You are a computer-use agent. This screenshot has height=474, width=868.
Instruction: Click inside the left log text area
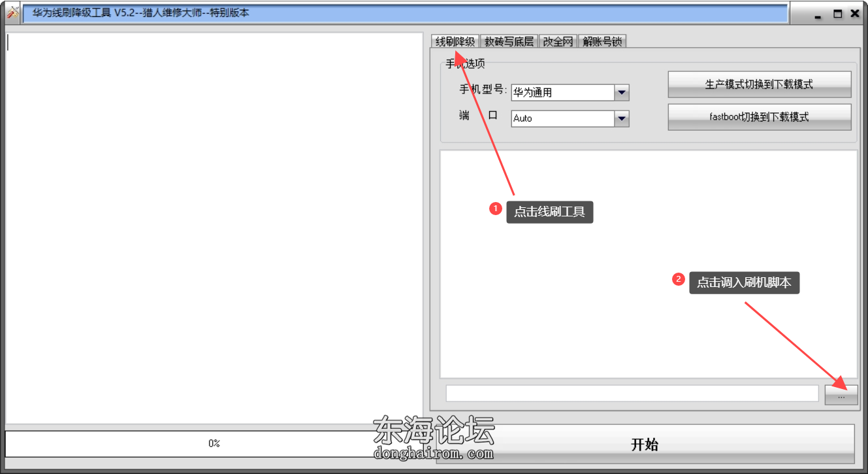pos(214,228)
